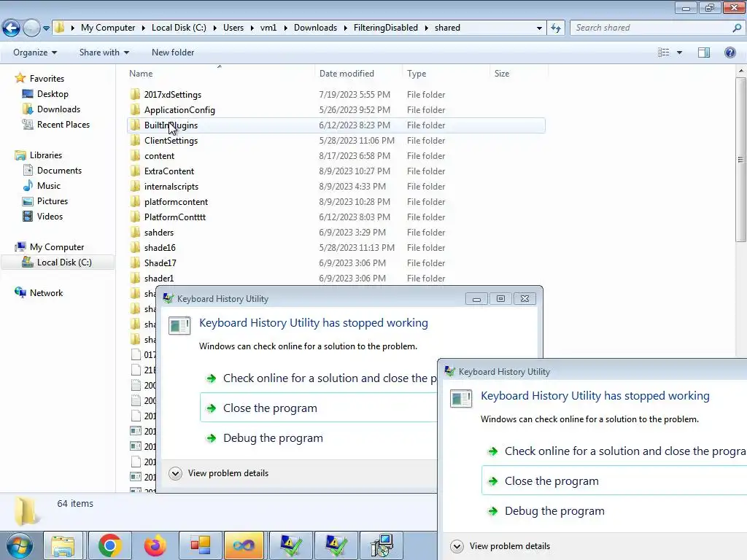747x560 pixels.
Task: Open Firefox from the taskbar
Action: [155, 545]
